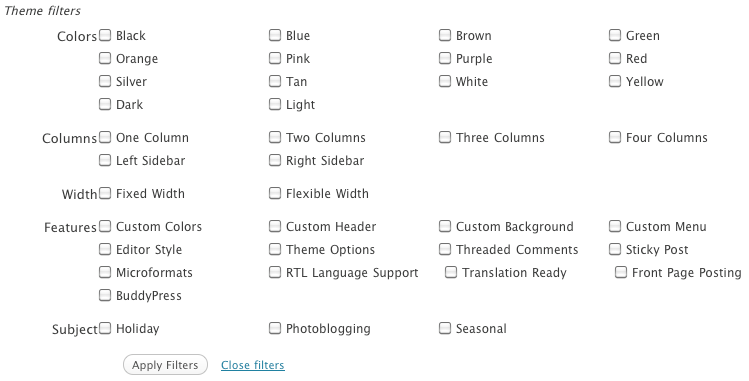Select the Four Columns option
The width and height of the screenshot is (749, 381).
(x=615, y=137)
